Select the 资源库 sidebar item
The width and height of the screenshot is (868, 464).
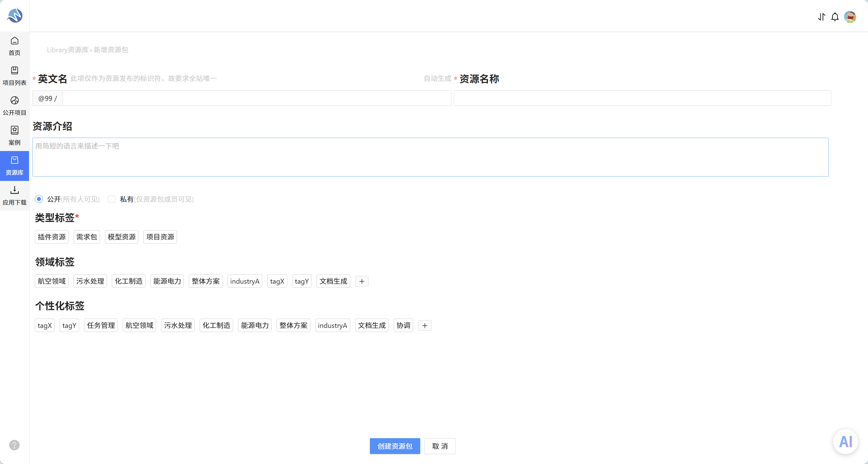coord(15,166)
